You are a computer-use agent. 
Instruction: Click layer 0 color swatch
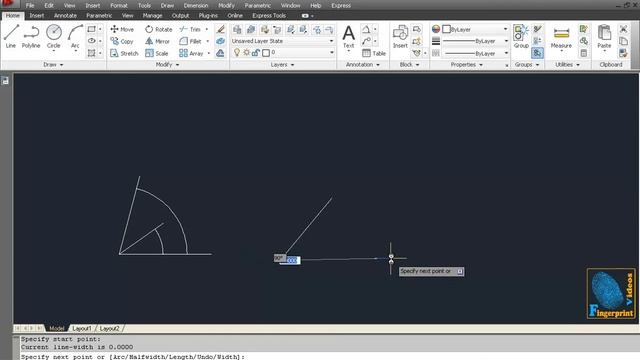point(266,53)
